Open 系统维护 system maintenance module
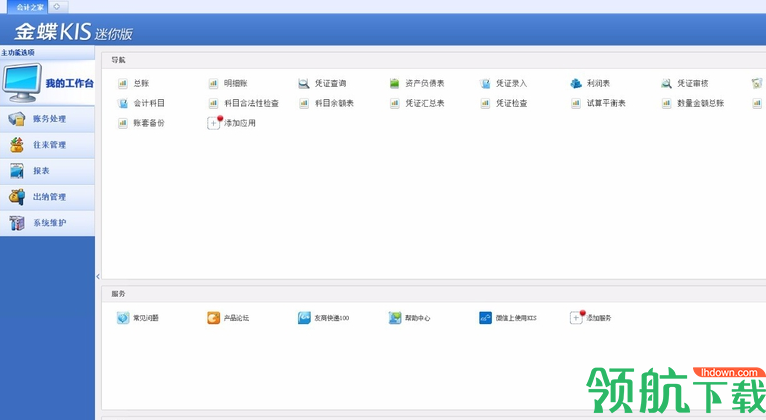766x420 pixels. 47,223
